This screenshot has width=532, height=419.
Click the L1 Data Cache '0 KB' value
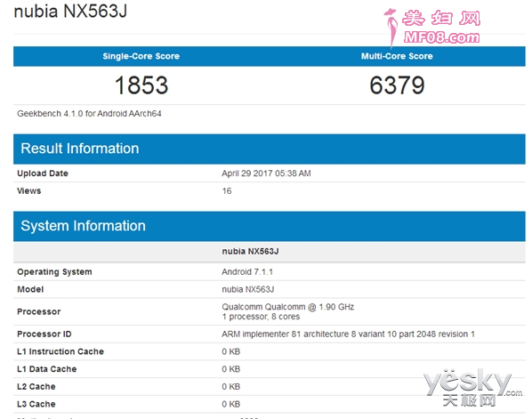(x=231, y=369)
